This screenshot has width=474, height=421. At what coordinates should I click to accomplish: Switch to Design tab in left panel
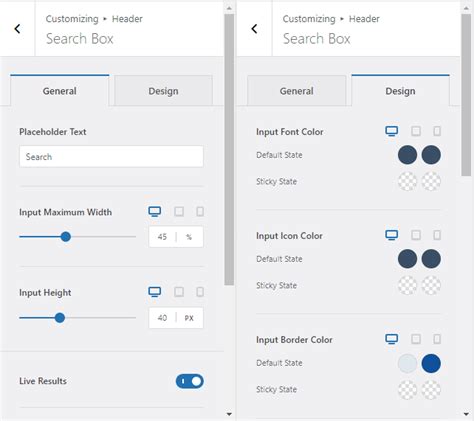point(163,91)
